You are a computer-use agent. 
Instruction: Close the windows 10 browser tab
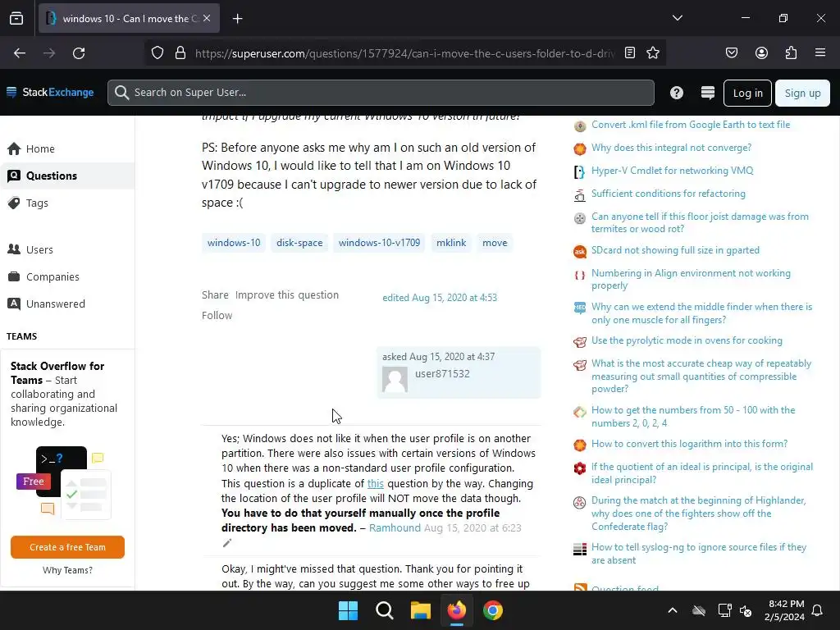(207, 18)
